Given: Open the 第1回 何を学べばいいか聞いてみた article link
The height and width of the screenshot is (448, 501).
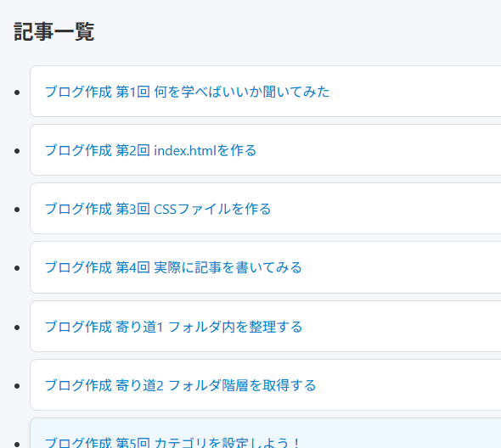Looking at the screenshot, I should coord(187,92).
